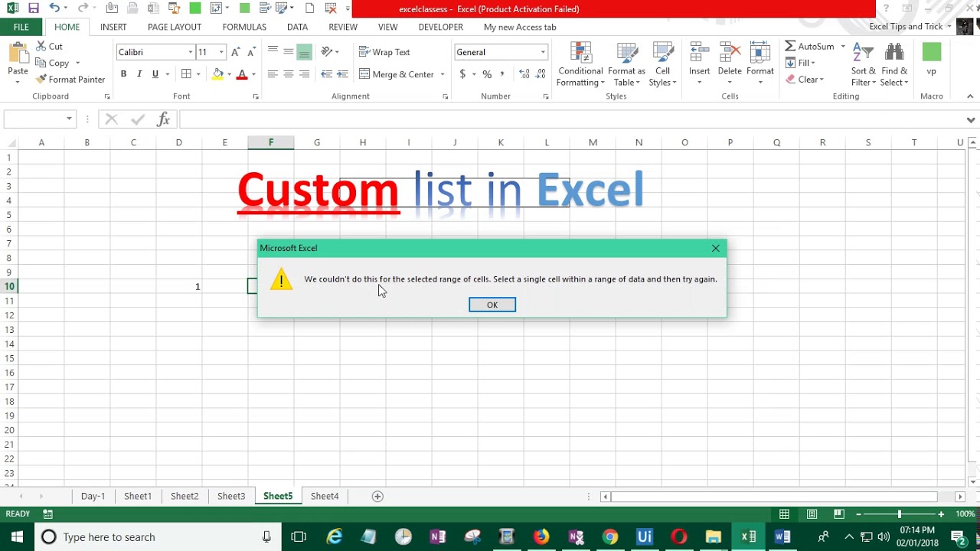Viewport: 980px width, 551px height.
Task: Click the Borders icon
Action: (186, 74)
